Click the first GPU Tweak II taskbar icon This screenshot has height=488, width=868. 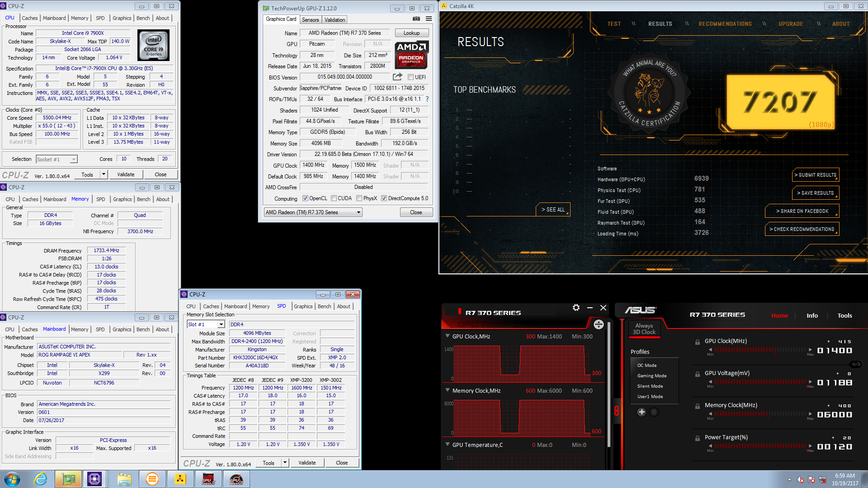pos(208,479)
